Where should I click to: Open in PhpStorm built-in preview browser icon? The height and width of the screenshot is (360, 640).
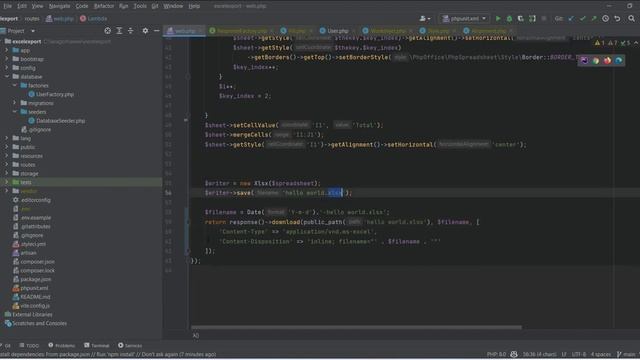[584, 60]
